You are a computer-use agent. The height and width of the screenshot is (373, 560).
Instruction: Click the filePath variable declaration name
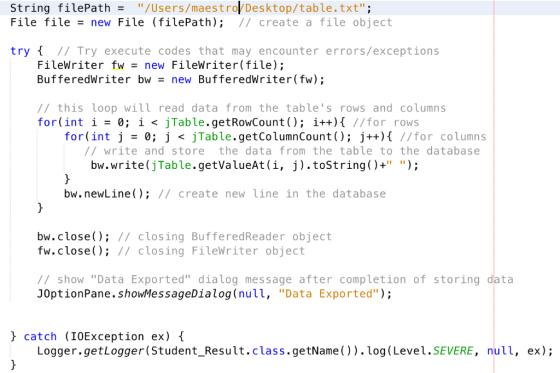pyautogui.click(x=84, y=8)
